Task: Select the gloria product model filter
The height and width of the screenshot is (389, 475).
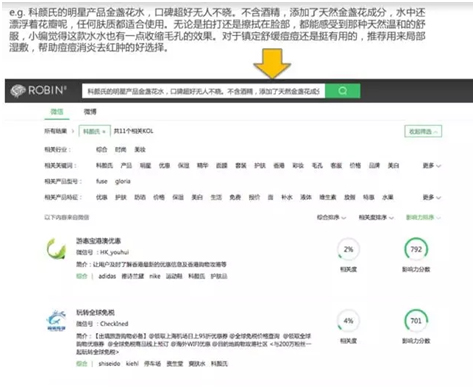Action: point(123,181)
